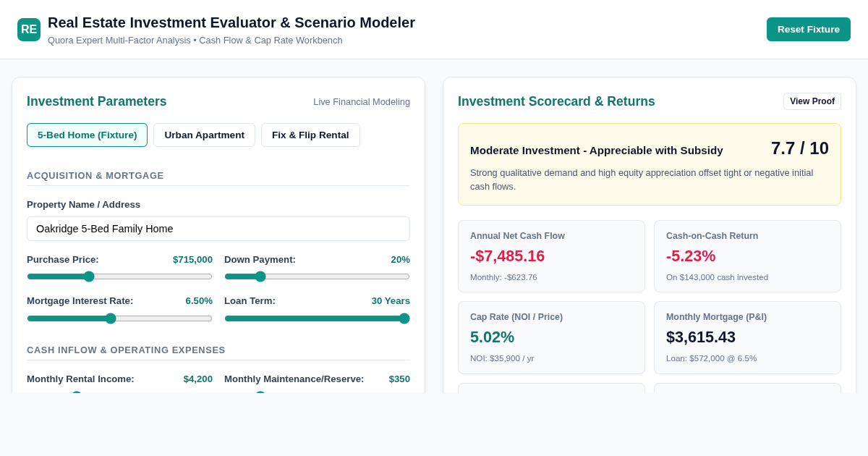Adjust the Mortgage Interest Rate slider

[119, 318]
